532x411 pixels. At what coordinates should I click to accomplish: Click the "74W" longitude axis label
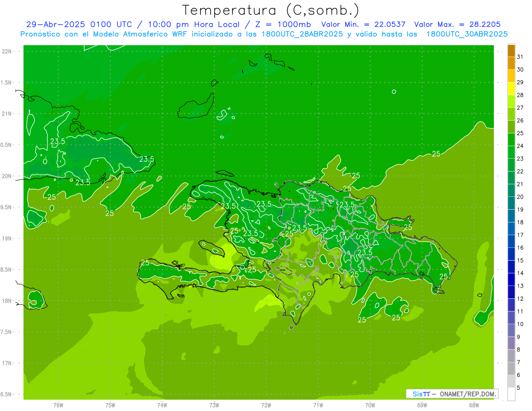pyautogui.click(x=162, y=405)
